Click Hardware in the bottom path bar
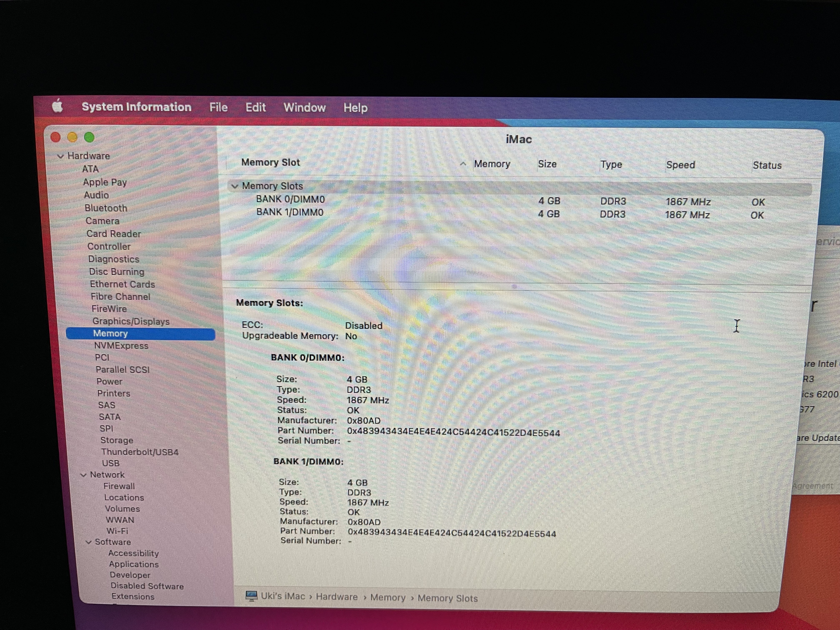Viewport: 840px width, 630px height. (x=336, y=597)
